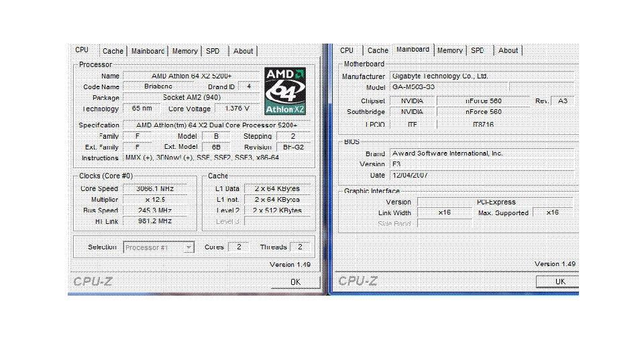Click the HT Link value 981.2 MHz
The width and height of the screenshot is (644, 362).
pyautogui.click(x=155, y=221)
